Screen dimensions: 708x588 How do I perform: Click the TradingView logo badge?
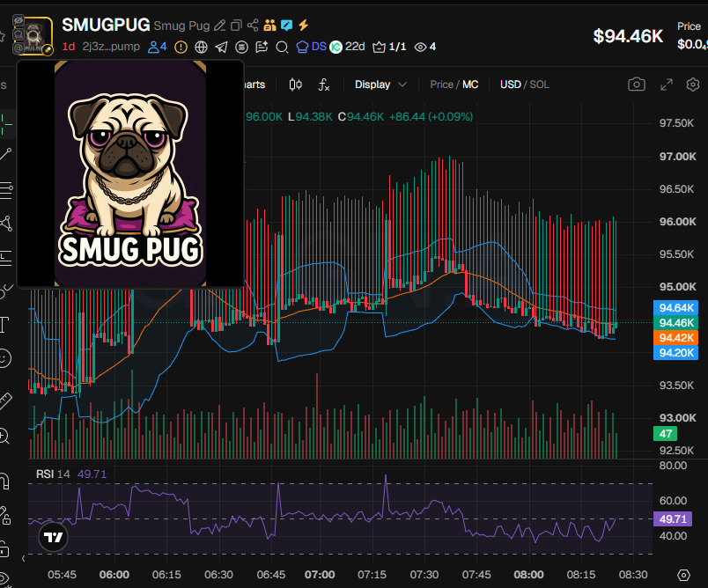coord(54,537)
